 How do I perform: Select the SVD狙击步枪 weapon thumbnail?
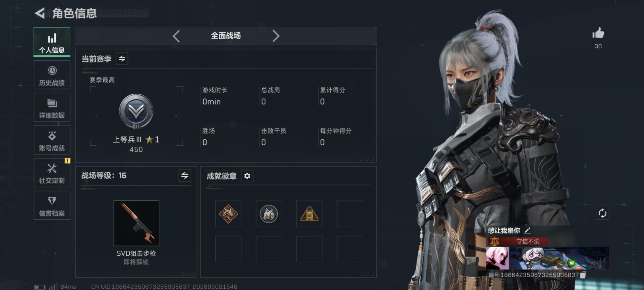coord(136,223)
